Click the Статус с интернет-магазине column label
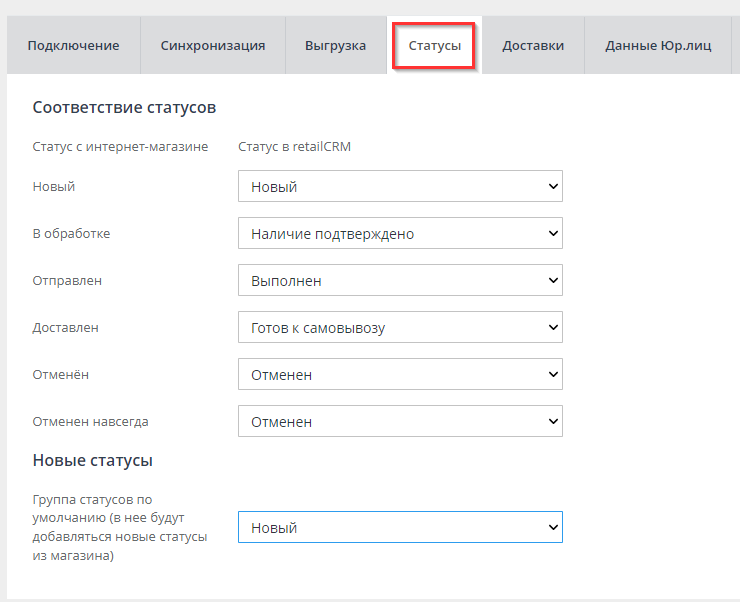 point(120,147)
